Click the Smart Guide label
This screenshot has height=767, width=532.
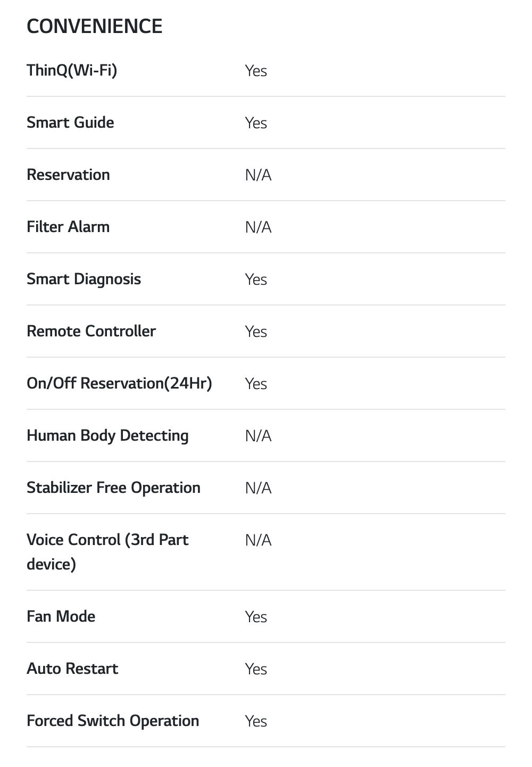click(x=70, y=122)
